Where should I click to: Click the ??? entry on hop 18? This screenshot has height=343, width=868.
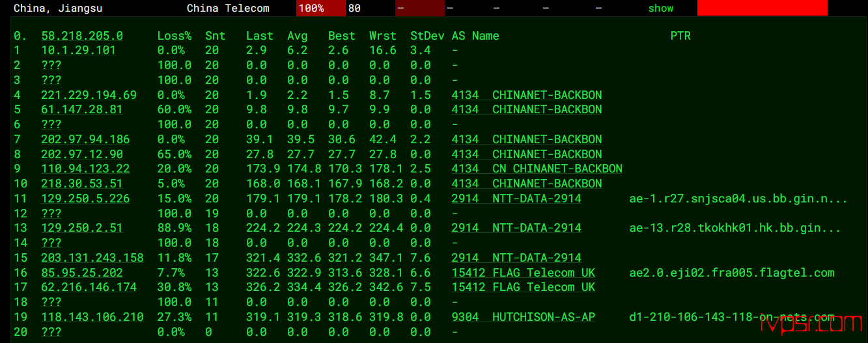click(51, 302)
